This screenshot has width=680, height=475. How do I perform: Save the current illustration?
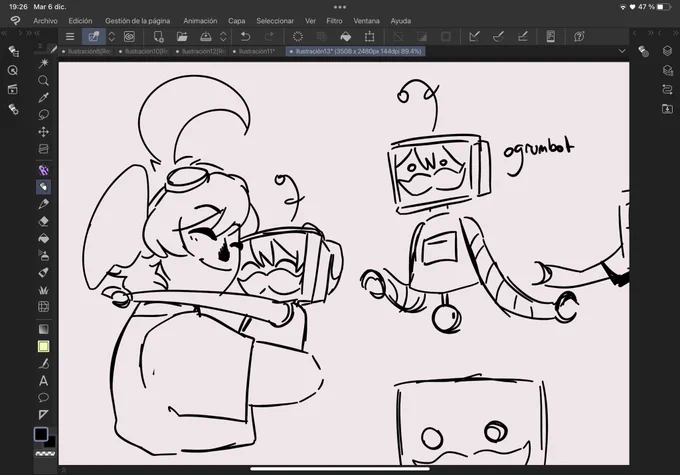click(206, 37)
